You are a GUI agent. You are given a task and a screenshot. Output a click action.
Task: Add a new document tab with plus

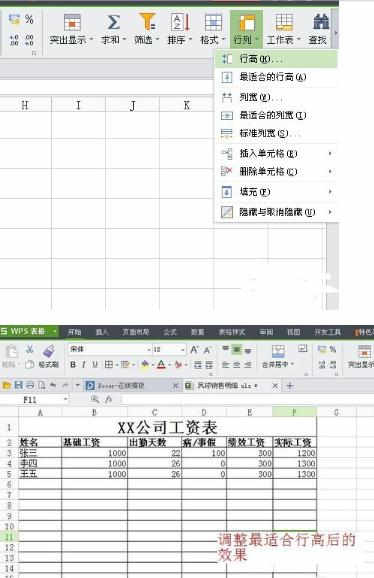[x=290, y=386]
